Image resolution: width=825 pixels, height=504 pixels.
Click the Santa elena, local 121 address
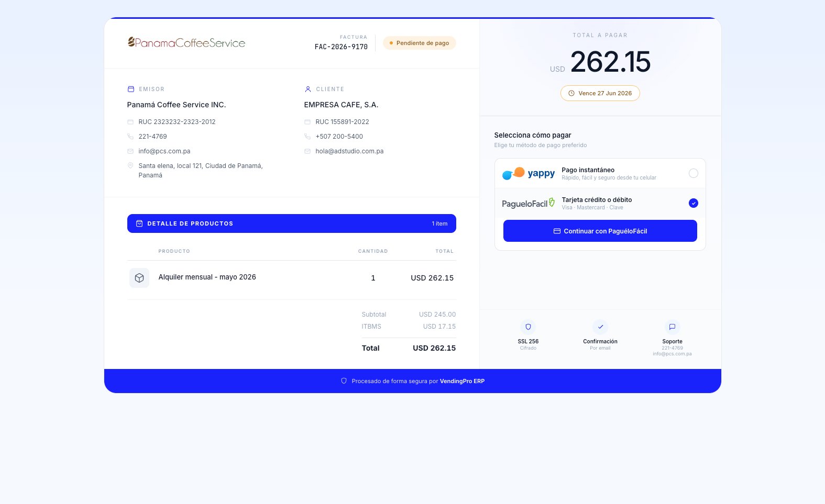point(201,171)
